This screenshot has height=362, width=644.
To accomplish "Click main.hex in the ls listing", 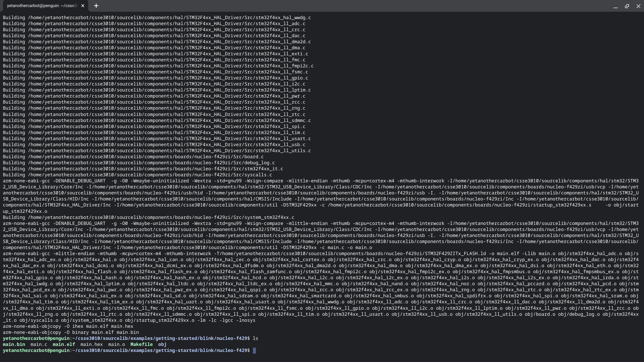I will pyautogui.click(x=92, y=344).
